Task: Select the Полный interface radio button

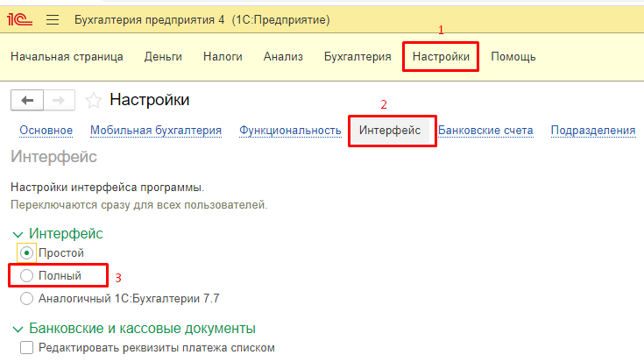Action: 26,276
